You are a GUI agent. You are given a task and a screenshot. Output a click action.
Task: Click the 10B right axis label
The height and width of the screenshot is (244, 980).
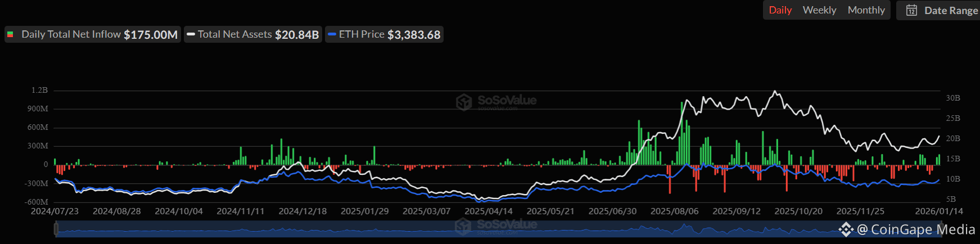tap(953, 179)
